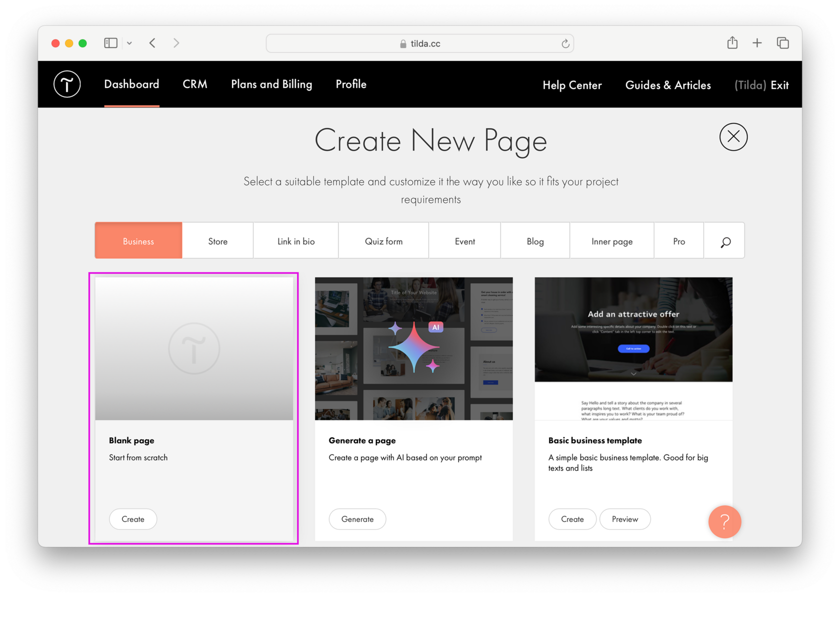Click the Tilda logo icon
840x635 pixels.
[x=67, y=84]
